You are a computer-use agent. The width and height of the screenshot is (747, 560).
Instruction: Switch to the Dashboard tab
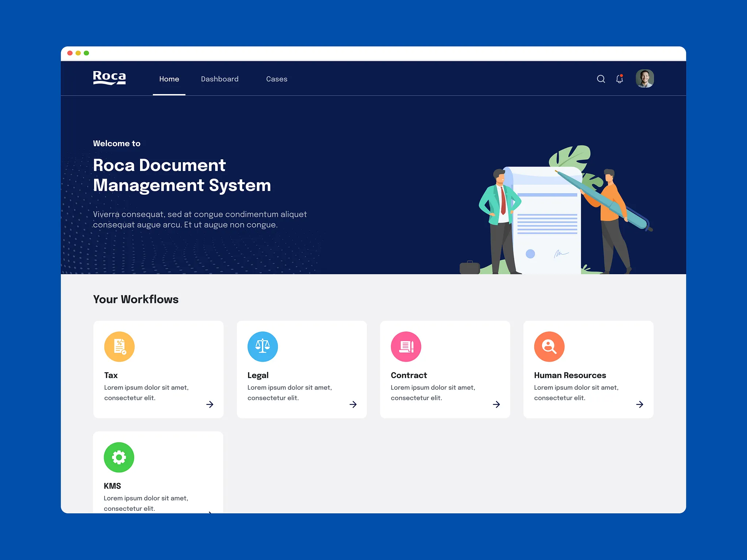[x=220, y=79]
